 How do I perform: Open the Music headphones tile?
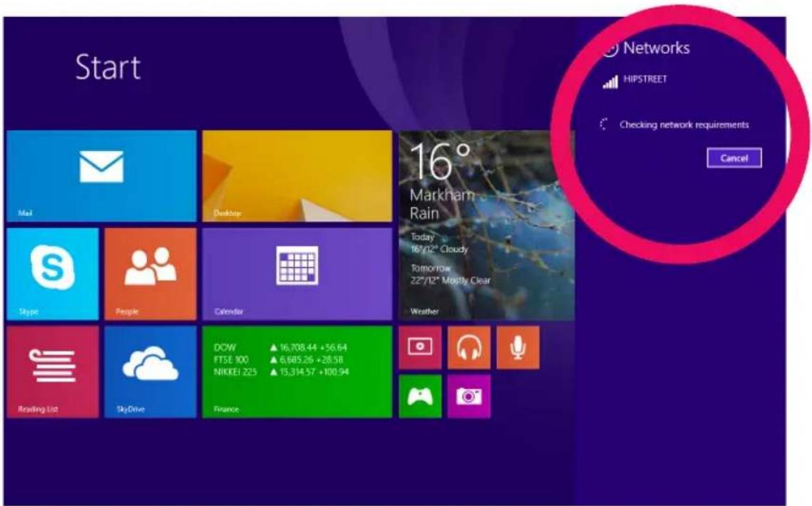(468, 348)
